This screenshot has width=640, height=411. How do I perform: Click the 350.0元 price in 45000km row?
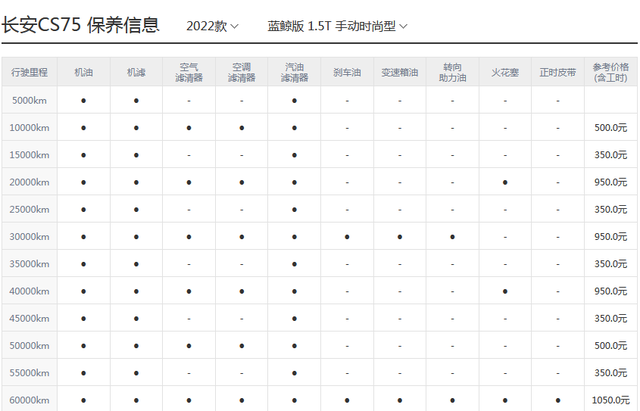tap(611, 318)
